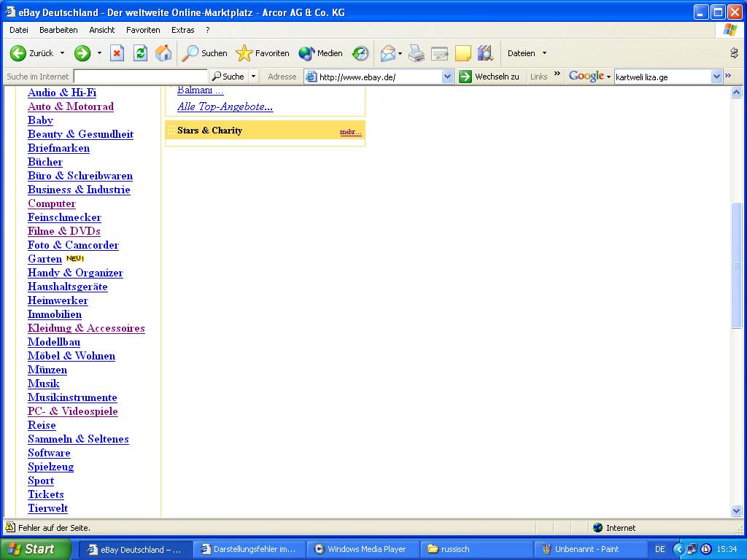Click the address bar URL field

(x=380, y=77)
